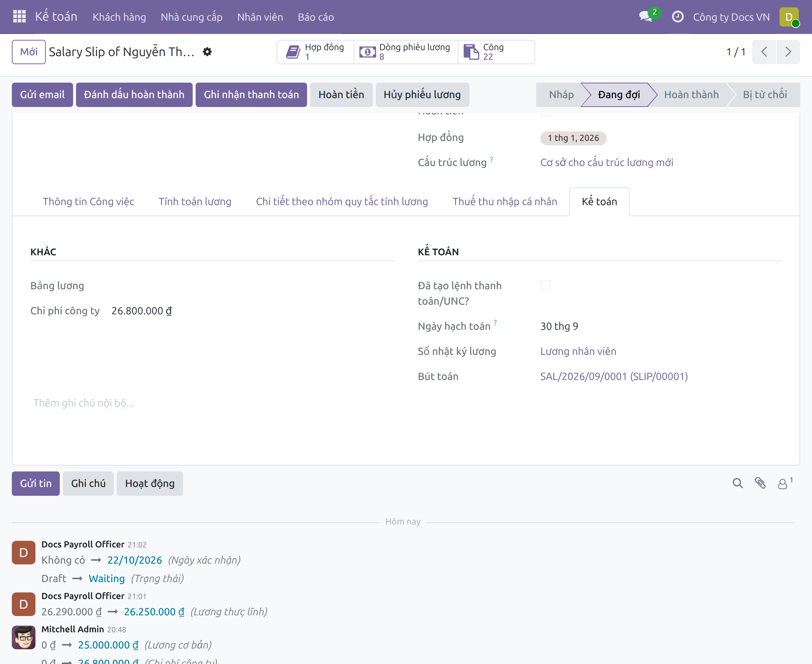This screenshot has width=812, height=664.
Task: Toggle the Đã tạo lệnh thanh toán/UNC checkbox
Action: [x=545, y=286]
